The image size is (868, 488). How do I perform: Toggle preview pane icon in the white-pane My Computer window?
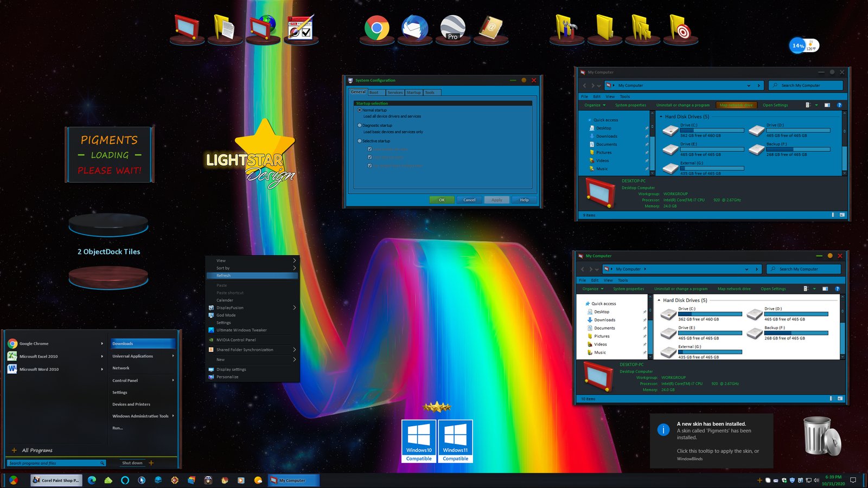click(825, 288)
